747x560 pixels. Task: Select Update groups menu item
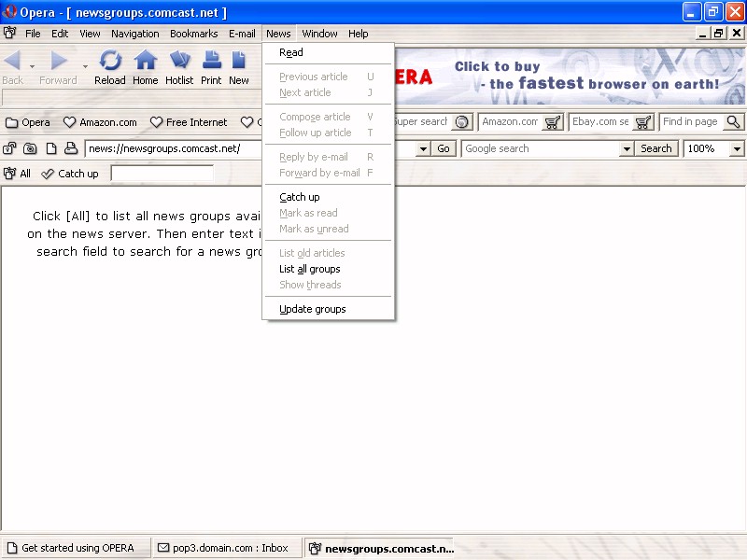point(329,309)
